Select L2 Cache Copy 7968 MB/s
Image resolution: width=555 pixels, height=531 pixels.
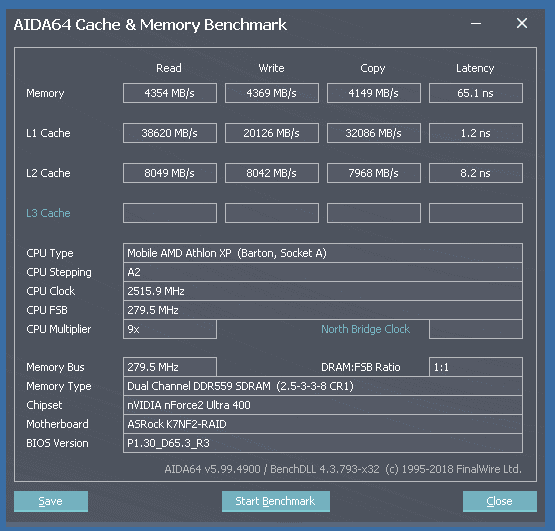point(374,173)
